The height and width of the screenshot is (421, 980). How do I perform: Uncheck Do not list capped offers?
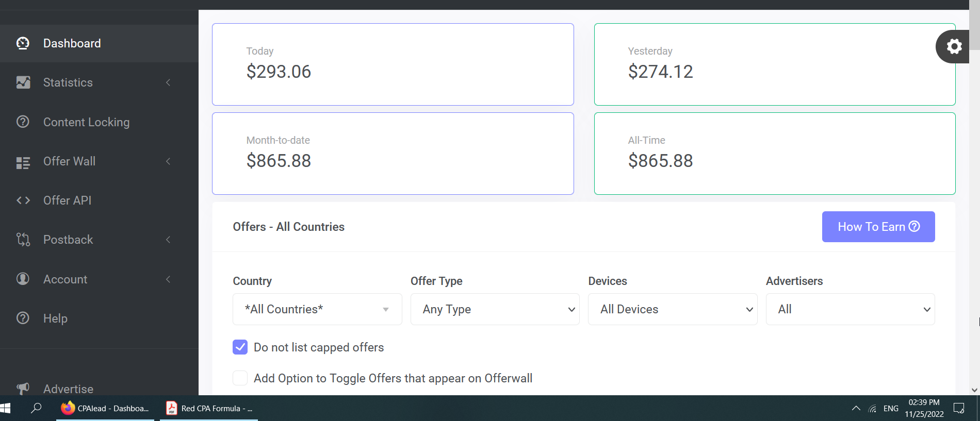pos(240,347)
